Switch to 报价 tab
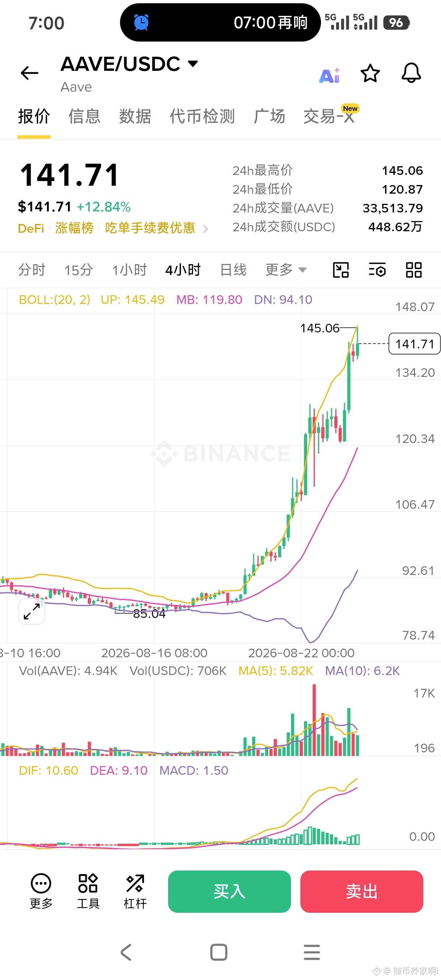441x980 pixels. pos(34,116)
